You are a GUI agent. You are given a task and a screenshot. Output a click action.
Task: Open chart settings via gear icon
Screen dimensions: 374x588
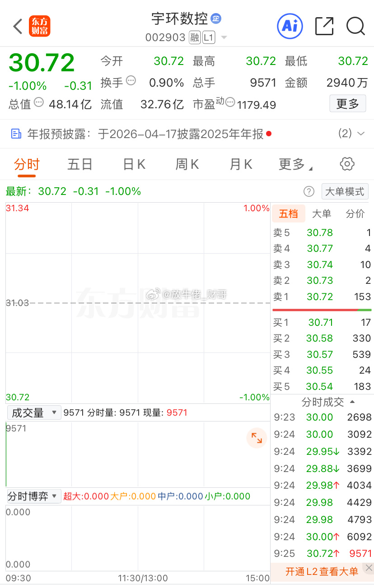(x=347, y=164)
